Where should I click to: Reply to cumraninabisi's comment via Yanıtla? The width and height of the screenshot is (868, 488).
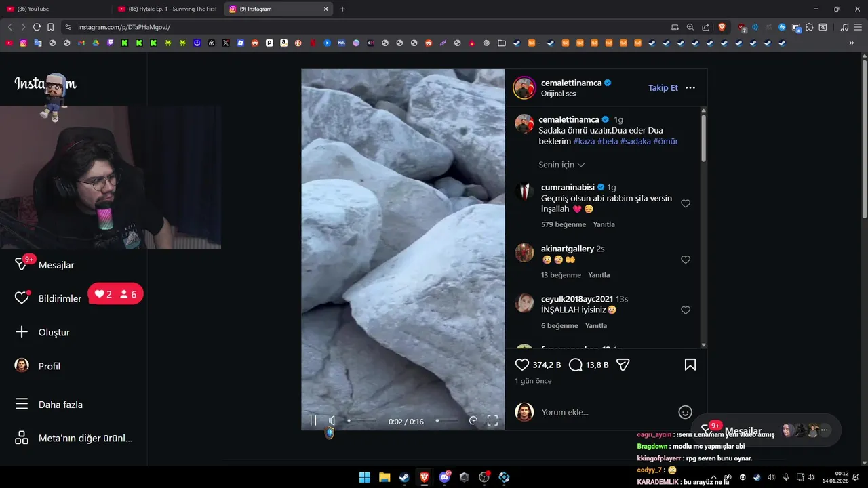pos(604,224)
